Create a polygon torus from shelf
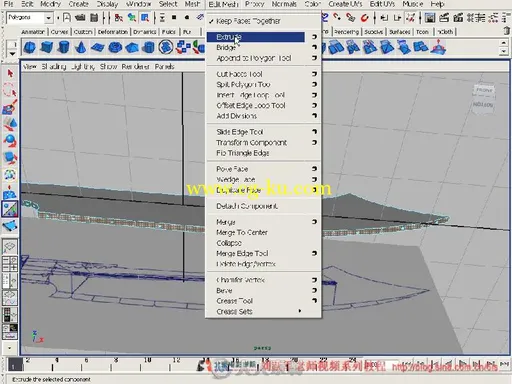 pos(115,47)
